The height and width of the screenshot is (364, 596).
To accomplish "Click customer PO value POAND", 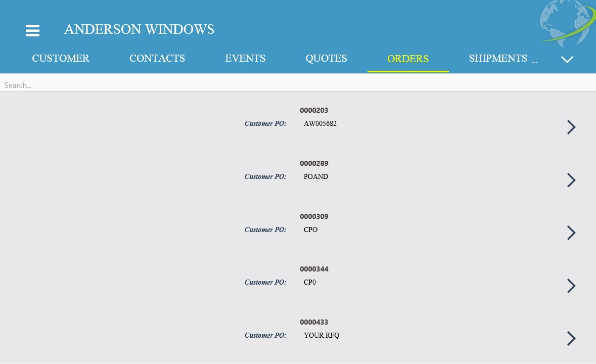I will click(x=316, y=176).
